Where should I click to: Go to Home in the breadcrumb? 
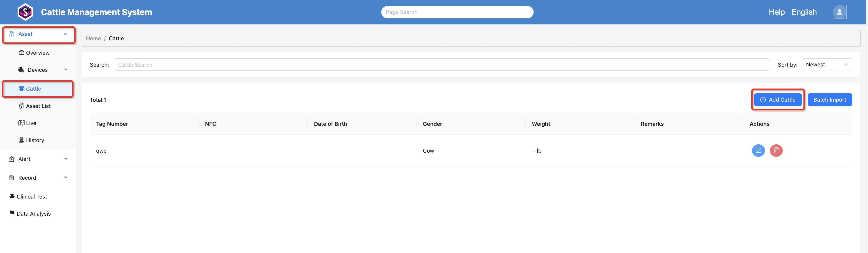93,38
